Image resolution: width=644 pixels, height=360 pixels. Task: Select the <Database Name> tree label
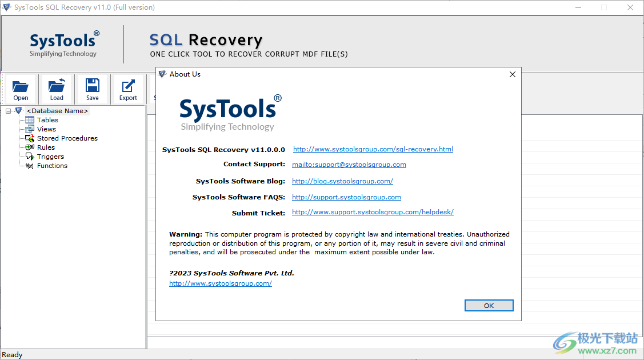coord(58,111)
